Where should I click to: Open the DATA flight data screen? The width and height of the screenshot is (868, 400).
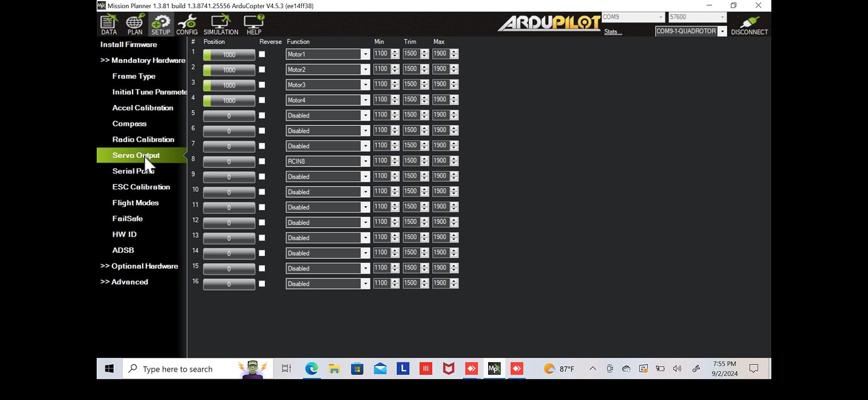pyautogui.click(x=108, y=24)
